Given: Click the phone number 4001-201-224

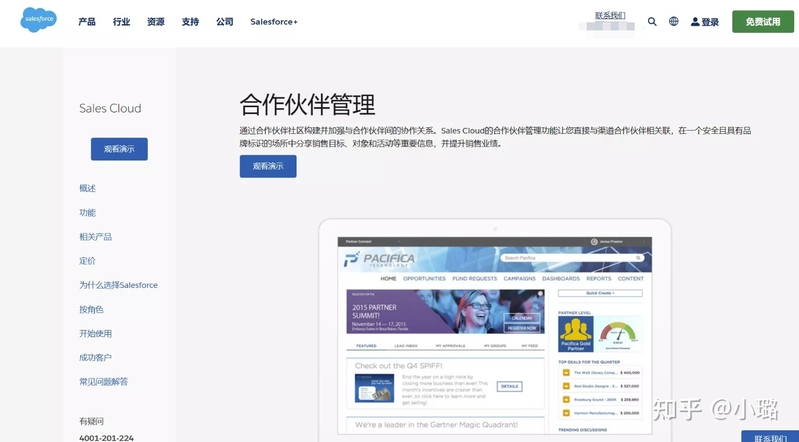Looking at the screenshot, I should [106, 437].
